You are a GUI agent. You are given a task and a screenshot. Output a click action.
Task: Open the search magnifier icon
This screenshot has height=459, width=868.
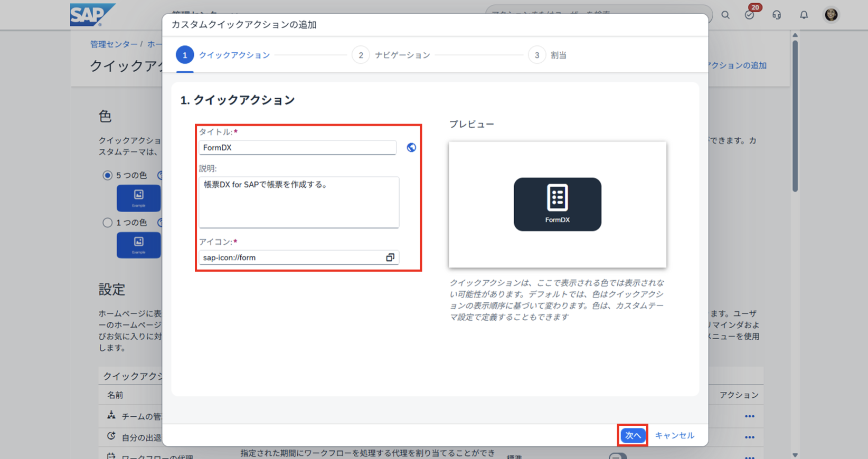pos(725,15)
